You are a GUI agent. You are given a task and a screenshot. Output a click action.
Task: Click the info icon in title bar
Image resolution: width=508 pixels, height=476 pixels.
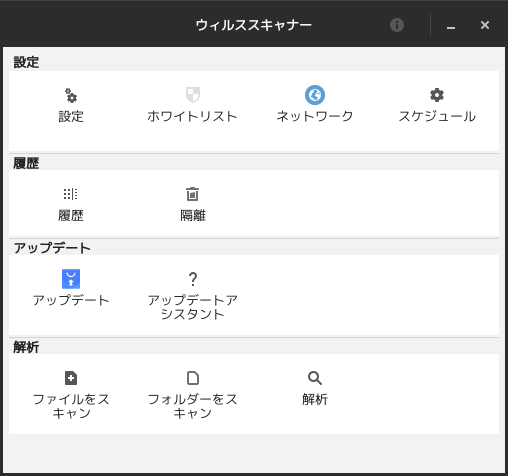pos(397,25)
